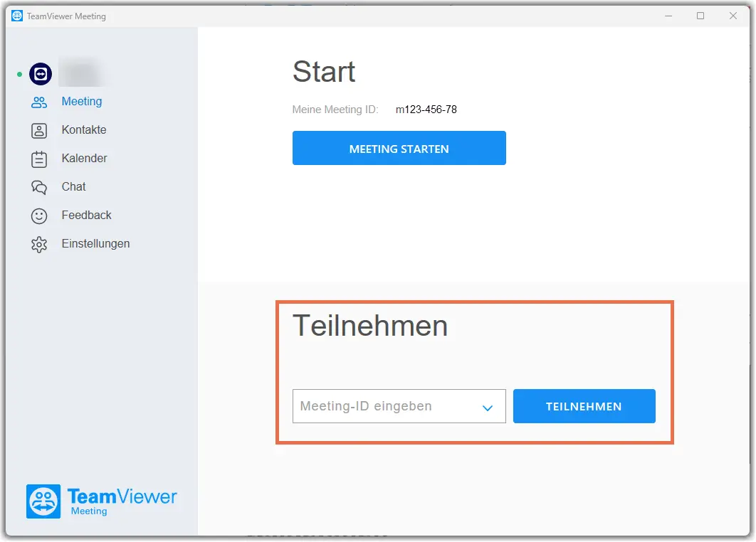Select the meeting ID m123-456-78 text
The image size is (756, 542).
pyautogui.click(x=426, y=110)
